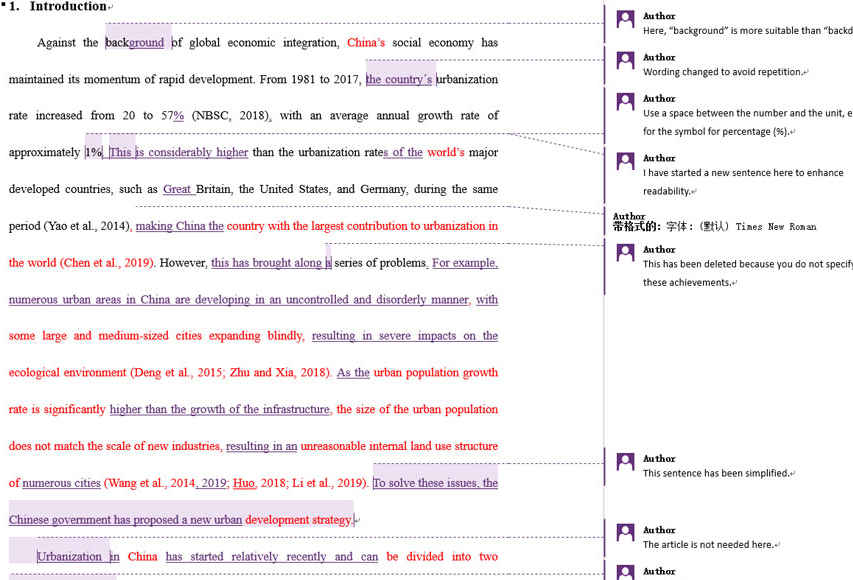Click the "Introduction" section heading

[x=68, y=7]
